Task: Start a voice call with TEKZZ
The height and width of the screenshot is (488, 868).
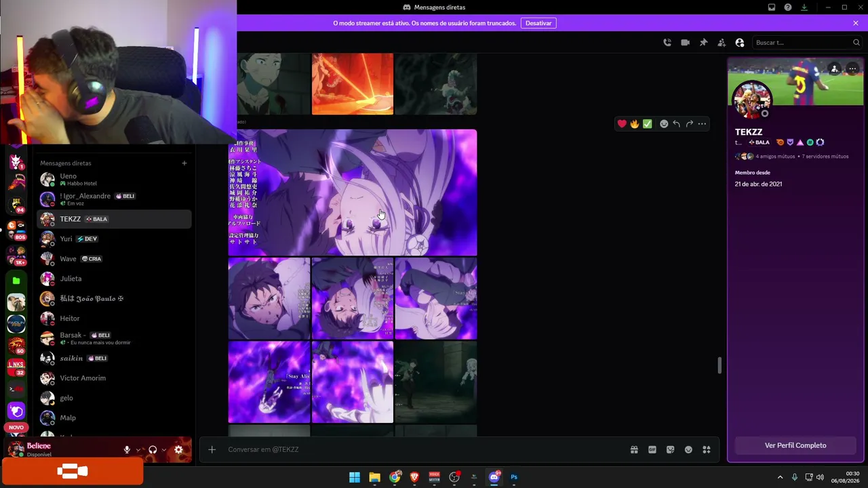Action: pyautogui.click(x=667, y=43)
